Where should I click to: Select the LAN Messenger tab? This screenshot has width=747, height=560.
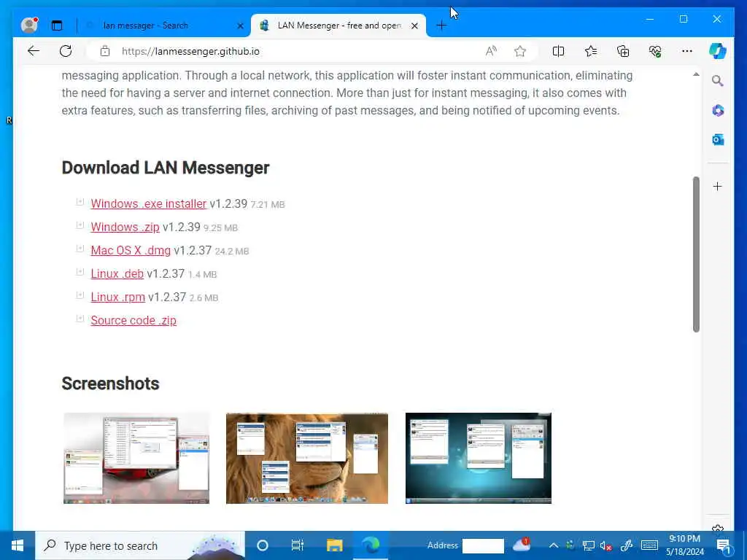(x=338, y=26)
